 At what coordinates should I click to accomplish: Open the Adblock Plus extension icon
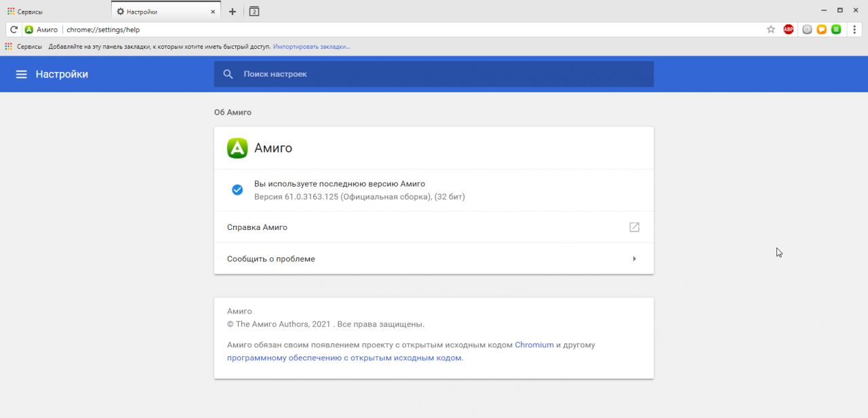[x=789, y=29]
